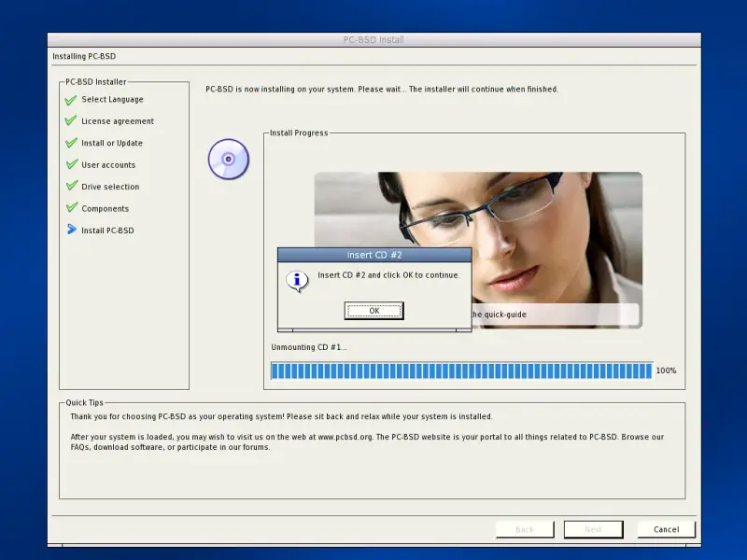The width and height of the screenshot is (747, 560).
Task: Click the greyed-out Next button
Action: [593, 529]
